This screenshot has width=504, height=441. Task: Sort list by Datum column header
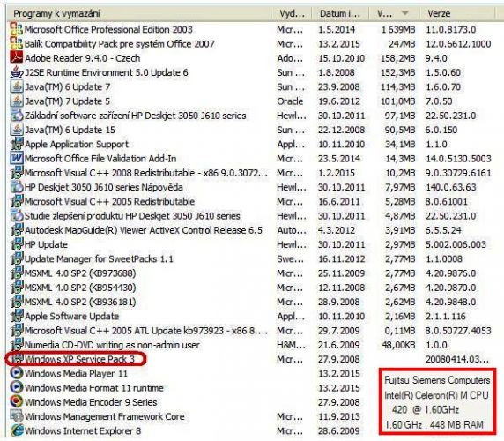(x=340, y=13)
